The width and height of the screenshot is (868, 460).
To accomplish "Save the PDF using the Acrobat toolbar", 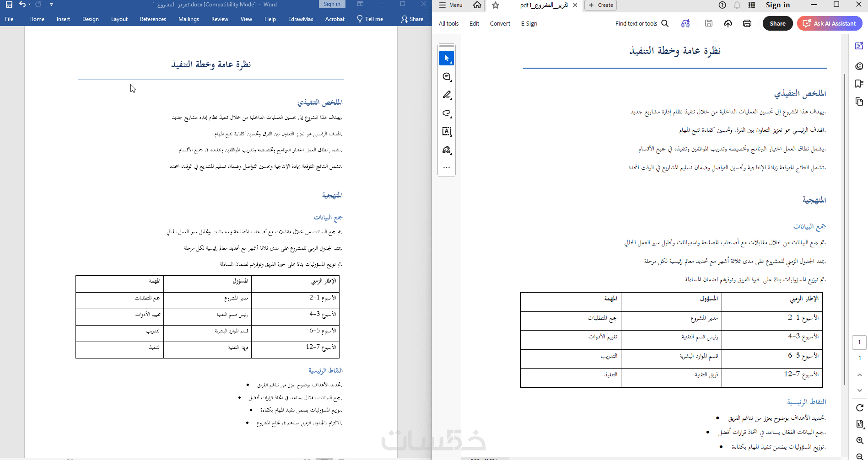I will (709, 23).
